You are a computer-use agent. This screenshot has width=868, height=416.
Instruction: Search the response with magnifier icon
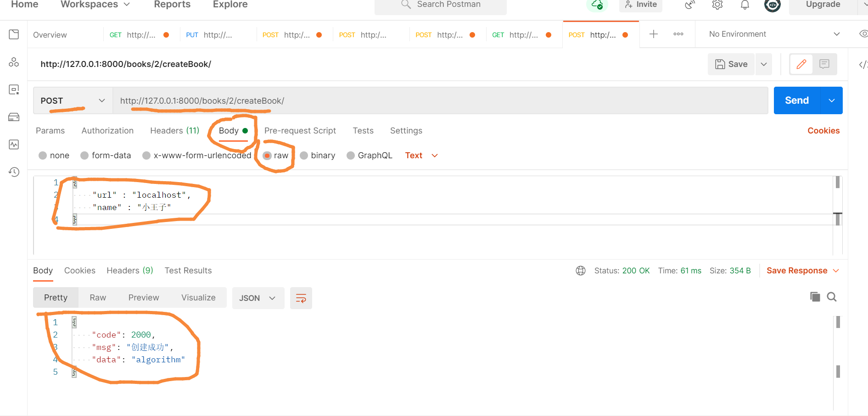coord(832,297)
